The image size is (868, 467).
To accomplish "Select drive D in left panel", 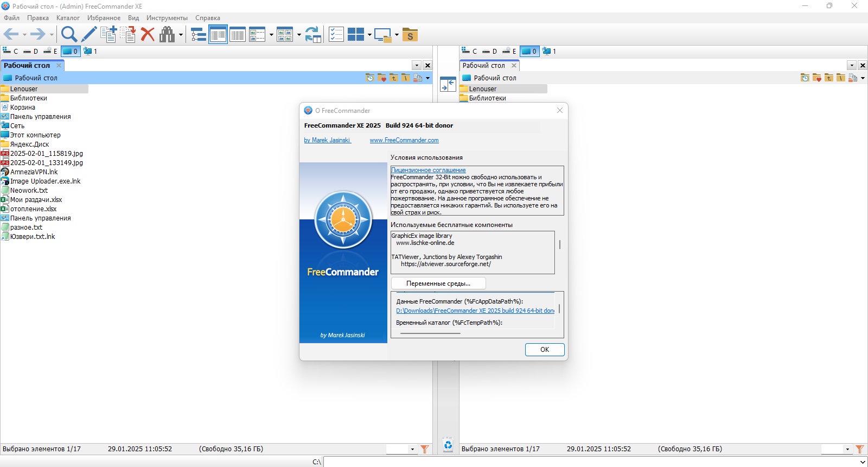I will tap(31, 51).
